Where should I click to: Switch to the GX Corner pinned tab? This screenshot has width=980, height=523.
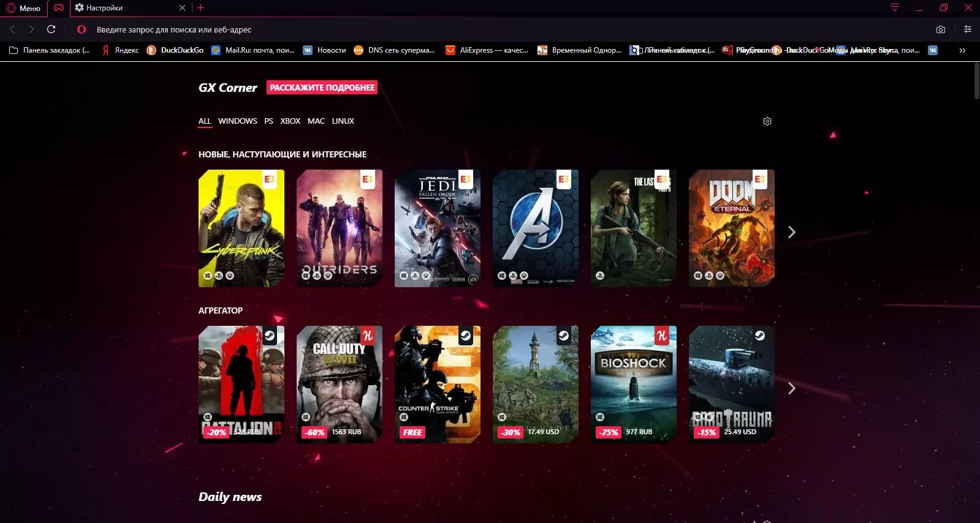59,8
